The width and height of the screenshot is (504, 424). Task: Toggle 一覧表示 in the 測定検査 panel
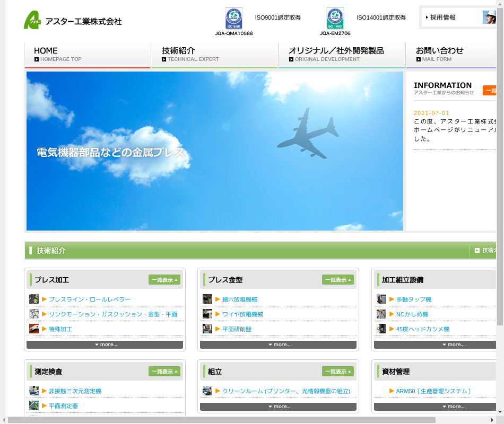click(x=164, y=372)
